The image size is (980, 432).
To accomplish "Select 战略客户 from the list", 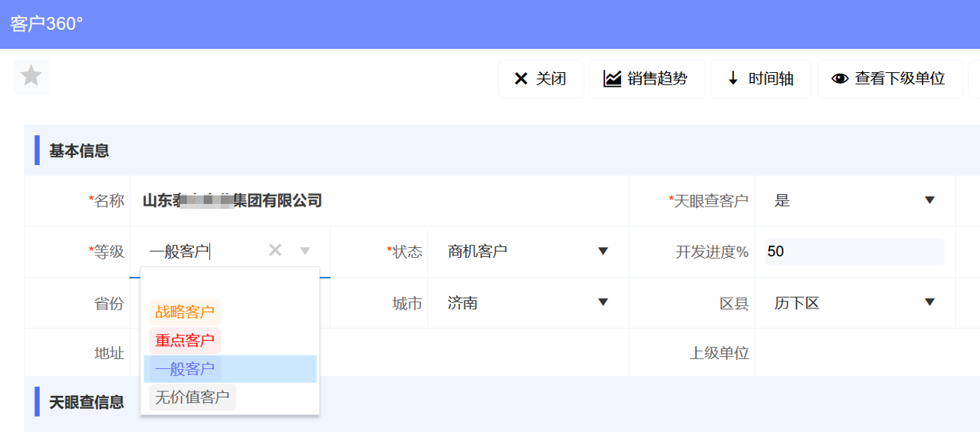I will [185, 312].
